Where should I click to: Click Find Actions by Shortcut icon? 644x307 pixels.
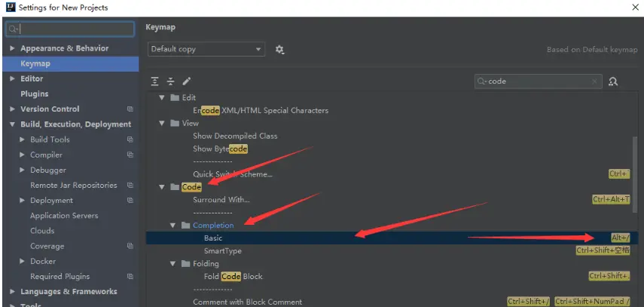(613, 81)
